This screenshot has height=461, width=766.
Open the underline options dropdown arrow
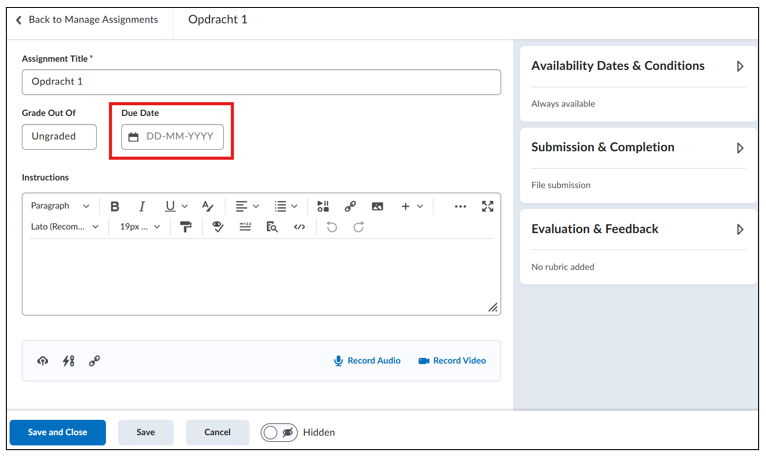click(x=185, y=207)
